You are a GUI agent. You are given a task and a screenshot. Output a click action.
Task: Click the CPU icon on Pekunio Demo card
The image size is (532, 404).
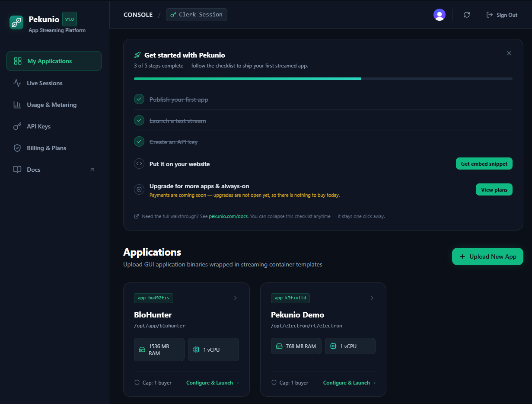pyautogui.click(x=333, y=346)
